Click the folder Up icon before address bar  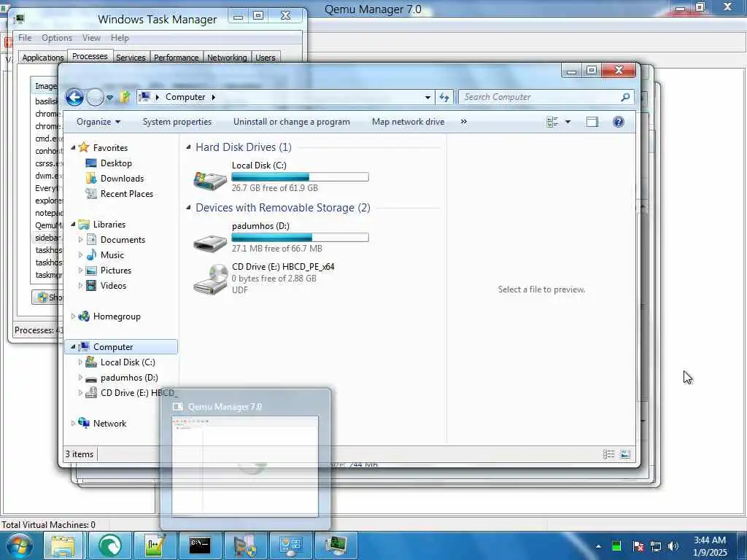(x=125, y=97)
